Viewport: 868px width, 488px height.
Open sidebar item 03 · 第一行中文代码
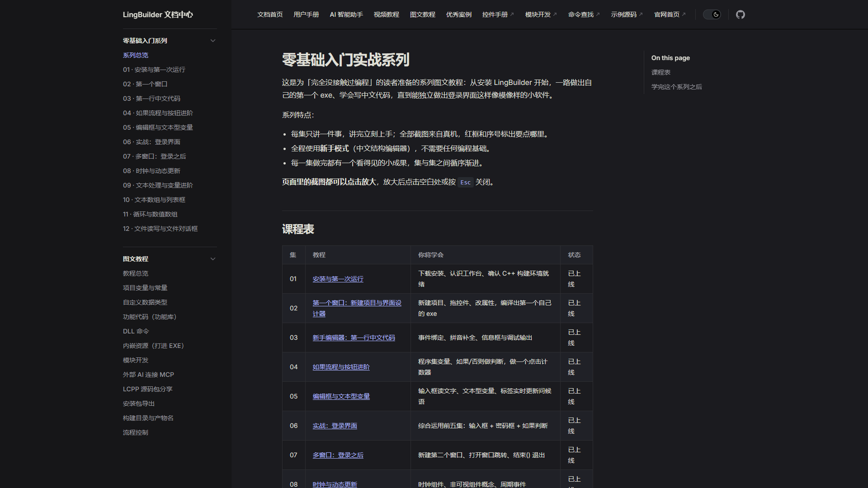click(x=151, y=99)
